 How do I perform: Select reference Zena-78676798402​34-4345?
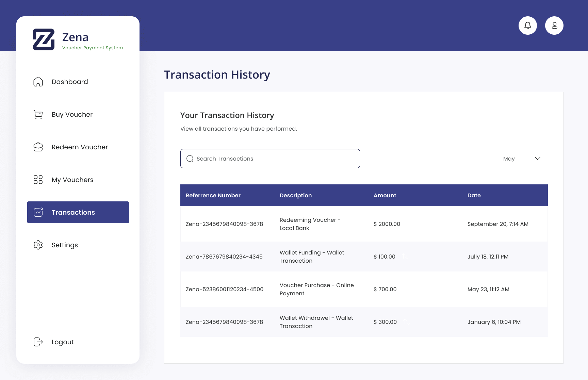[x=224, y=257]
